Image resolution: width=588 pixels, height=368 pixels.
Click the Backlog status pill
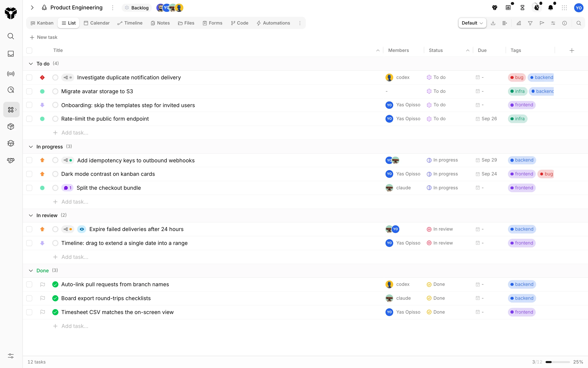[x=137, y=8]
